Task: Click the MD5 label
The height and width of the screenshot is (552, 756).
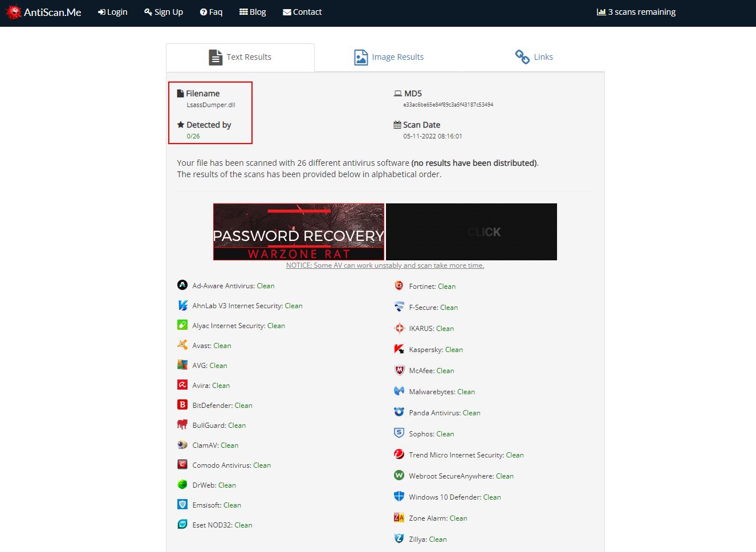Action: (408, 93)
